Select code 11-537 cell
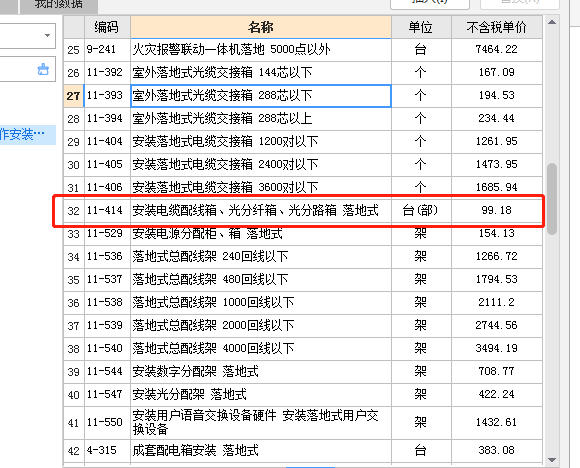This screenshot has width=580, height=468. tap(107, 279)
